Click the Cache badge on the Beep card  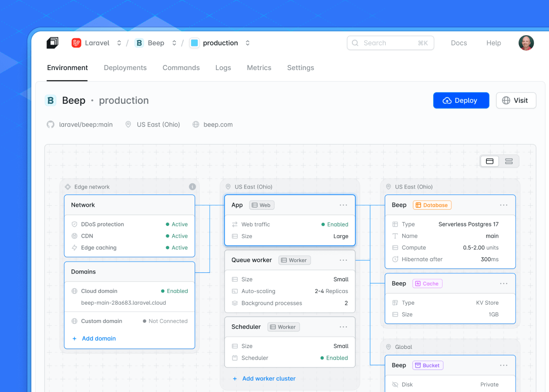pyautogui.click(x=427, y=284)
